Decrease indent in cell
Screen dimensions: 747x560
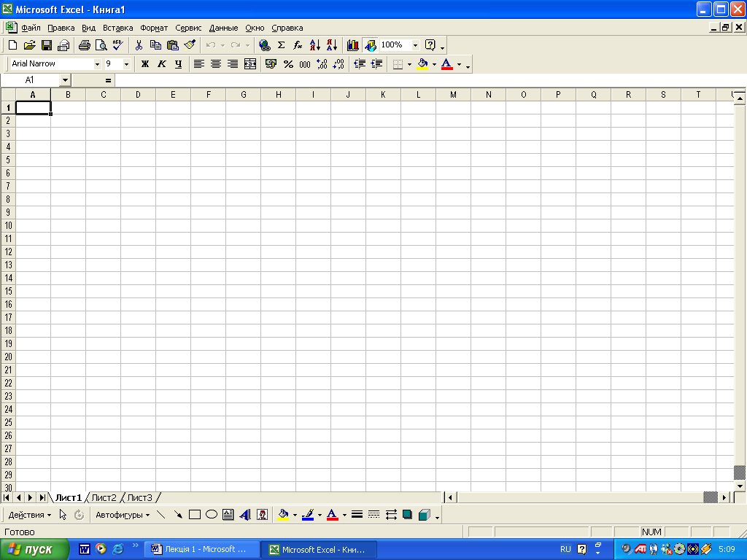360,64
